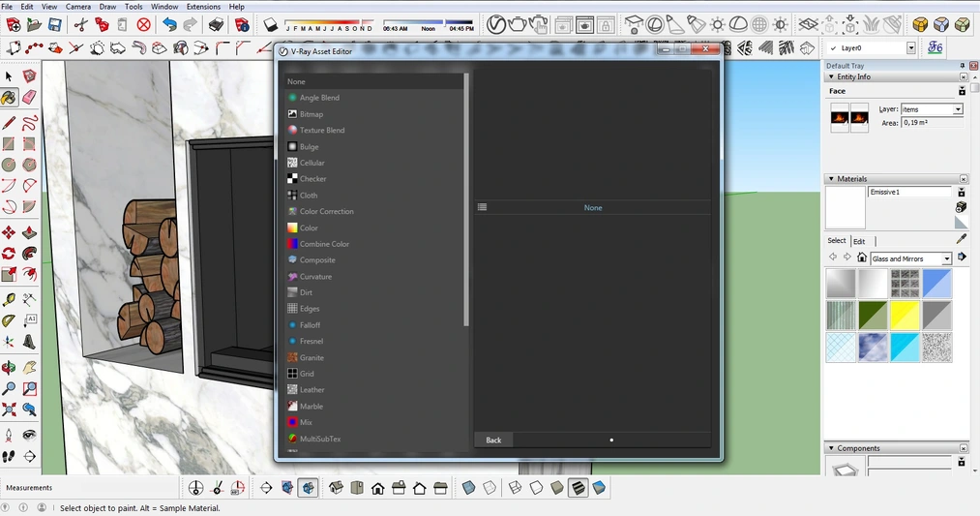Screen dimensions: 980x516
Task: Open Glass and Mirrors collection dropdown
Action: click(947, 258)
